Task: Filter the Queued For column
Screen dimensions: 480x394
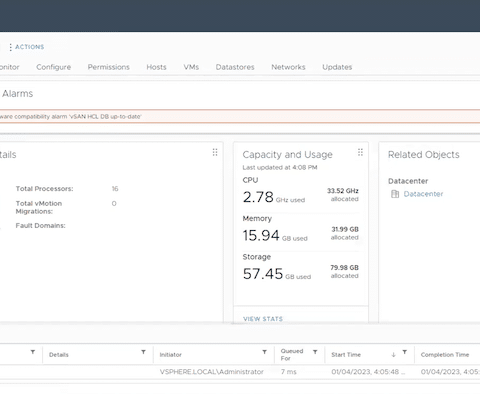Action: 315,352
